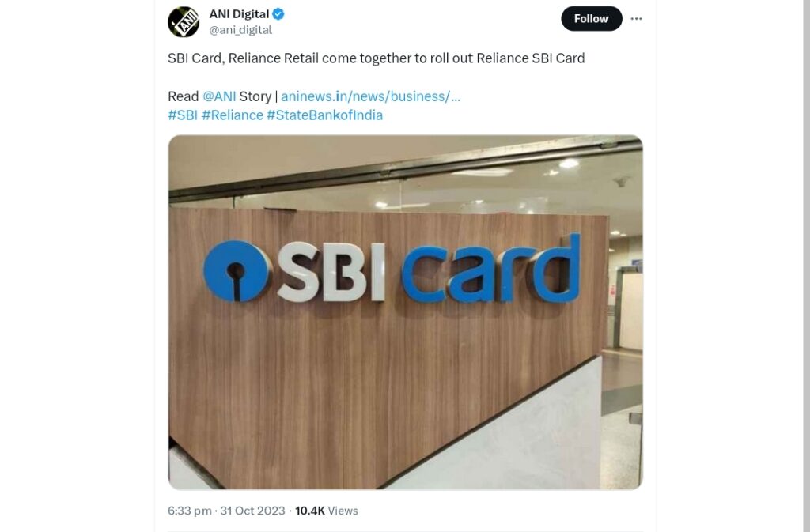Screen dimensions: 810x532
Task: Open the ANI Digital display name
Action: pyautogui.click(x=239, y=14)
